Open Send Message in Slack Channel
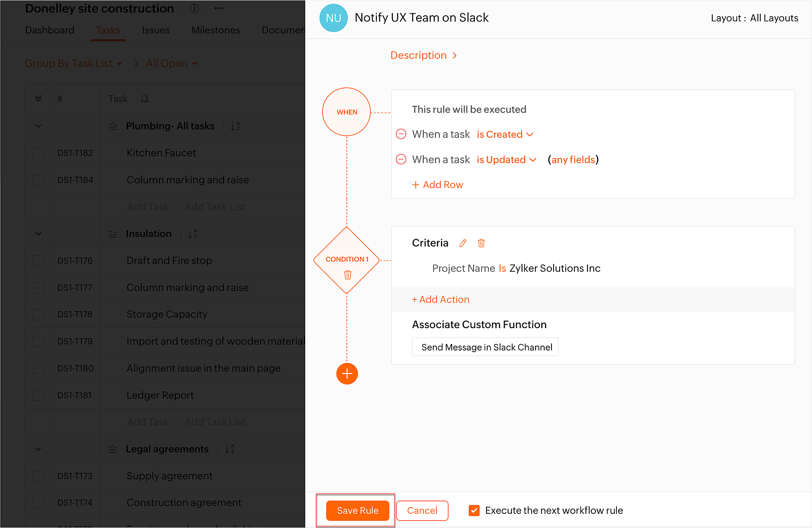This screenshot has width=812, height=528. click(485, 347)
